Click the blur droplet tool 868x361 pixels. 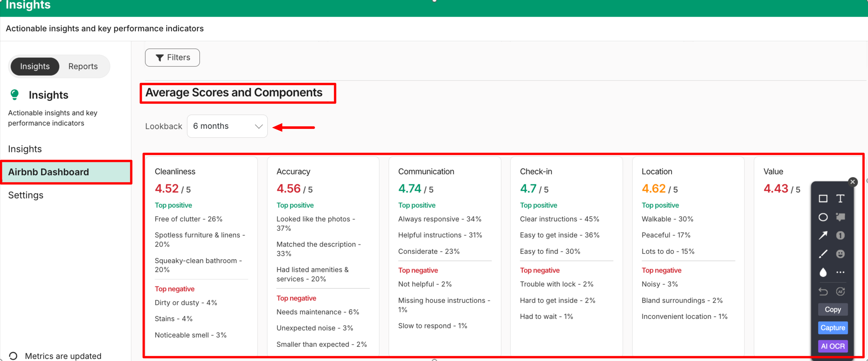[x=823, y=272]
